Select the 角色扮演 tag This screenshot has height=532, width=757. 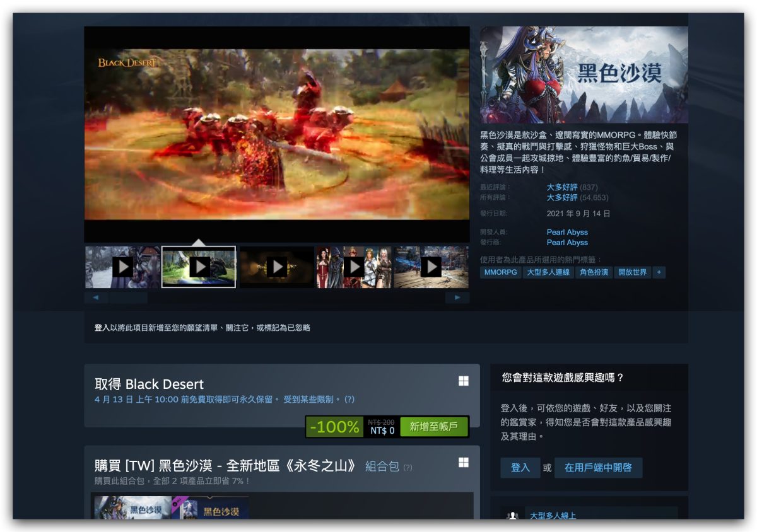594,272
